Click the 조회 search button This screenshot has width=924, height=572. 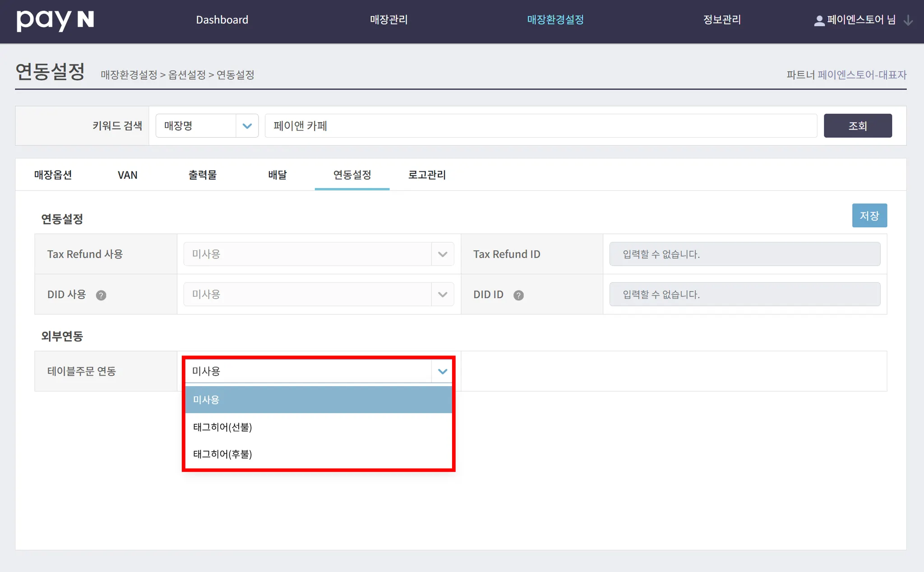[857, 126]
